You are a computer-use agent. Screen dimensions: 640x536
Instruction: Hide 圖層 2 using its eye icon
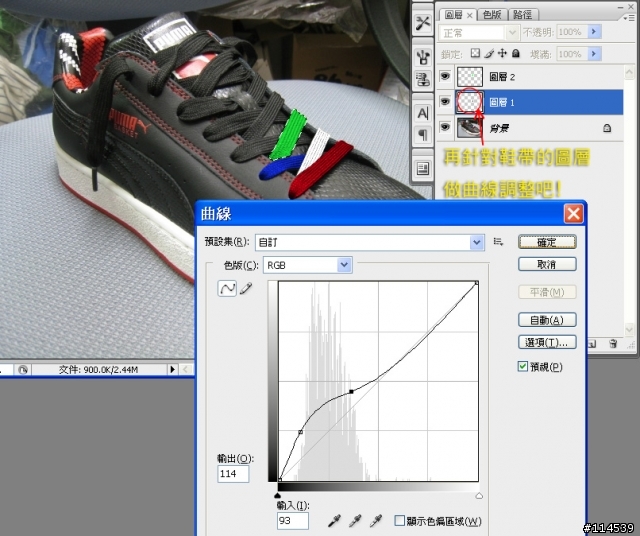pos(446,76)
